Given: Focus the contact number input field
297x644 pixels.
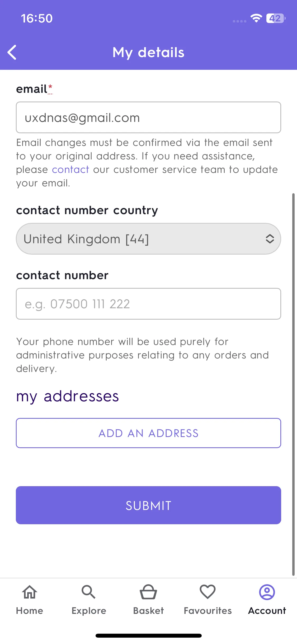Looking at the screenshot, I should [x=148, y=304].
